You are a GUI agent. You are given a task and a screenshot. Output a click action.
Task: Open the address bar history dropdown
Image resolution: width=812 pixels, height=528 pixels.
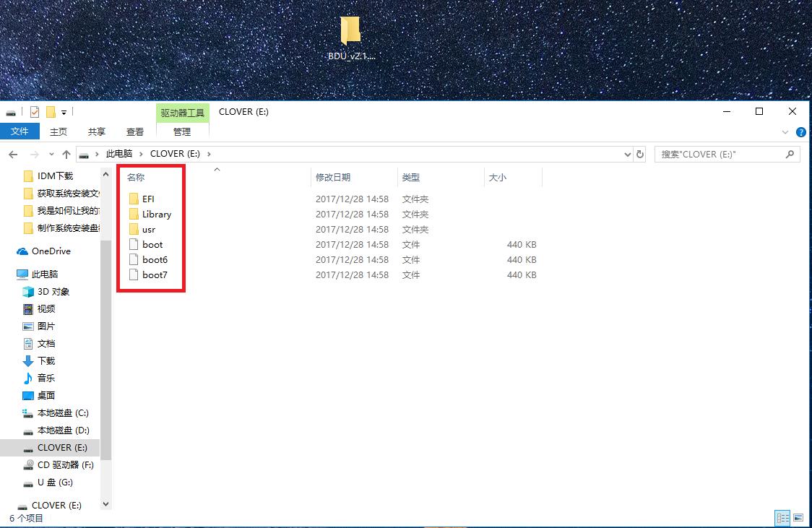[627, 154]
